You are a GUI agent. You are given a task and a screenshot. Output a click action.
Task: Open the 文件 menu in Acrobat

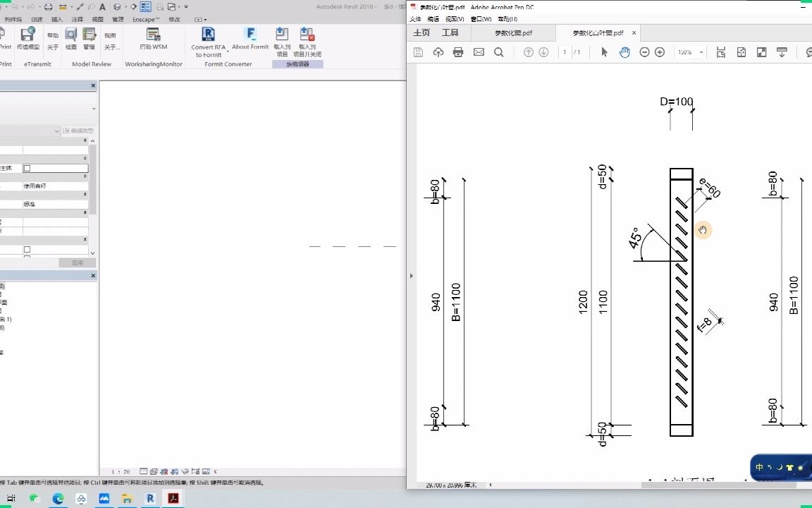click(x=414, y=19)
